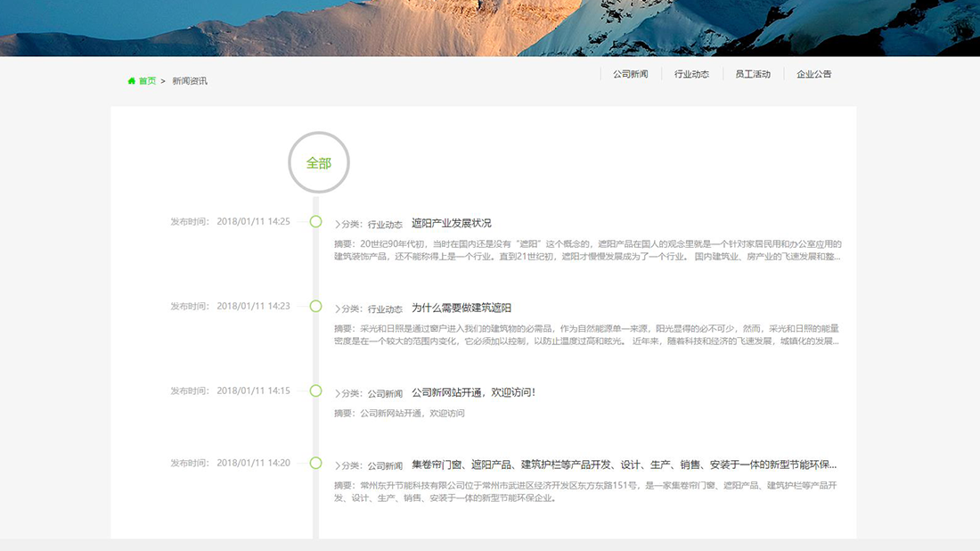Click the timeline circle beside the 14:20 entry
The height and width of the screenshot is (551, 980).
click(314, 462)
